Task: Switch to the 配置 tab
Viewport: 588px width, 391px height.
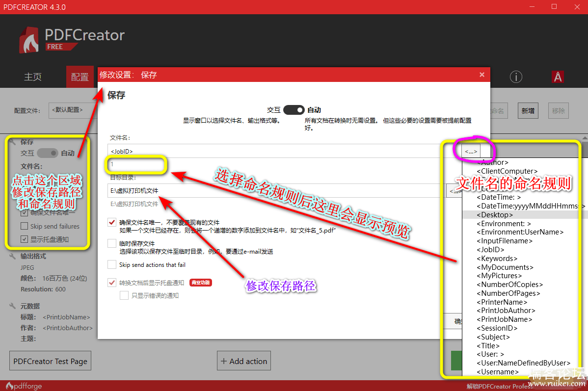Action: 80,77
